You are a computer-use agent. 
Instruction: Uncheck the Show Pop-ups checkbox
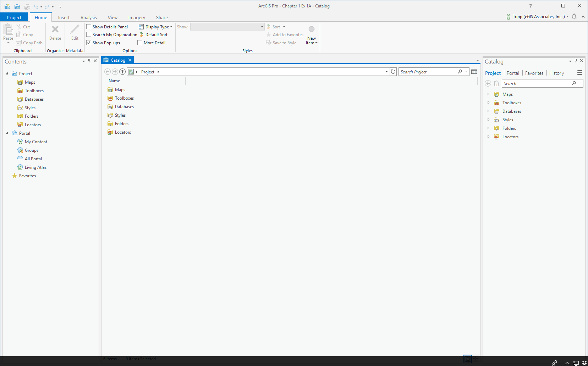[x=89, y=43]
